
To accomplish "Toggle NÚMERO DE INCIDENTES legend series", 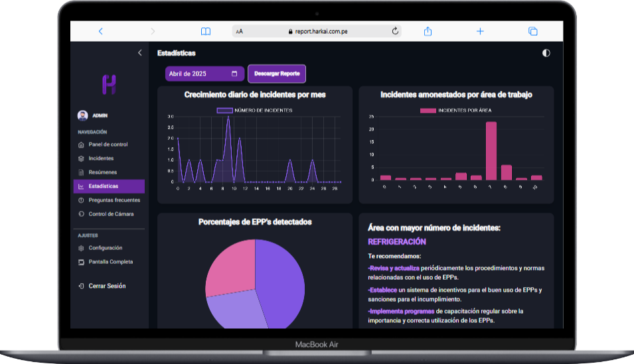I will pos(255,110).
